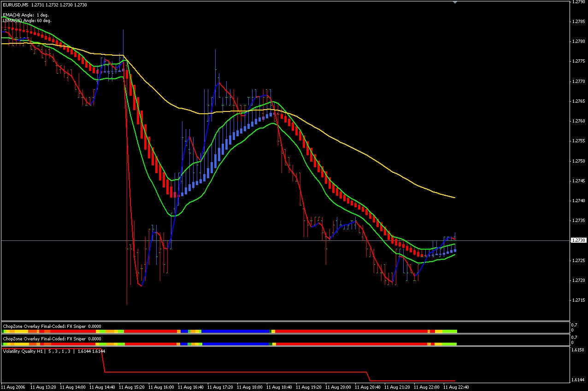Click the 1.2720 price scale value
The height and width of the screenshot is (391, 588).
(x=579, y=280)
